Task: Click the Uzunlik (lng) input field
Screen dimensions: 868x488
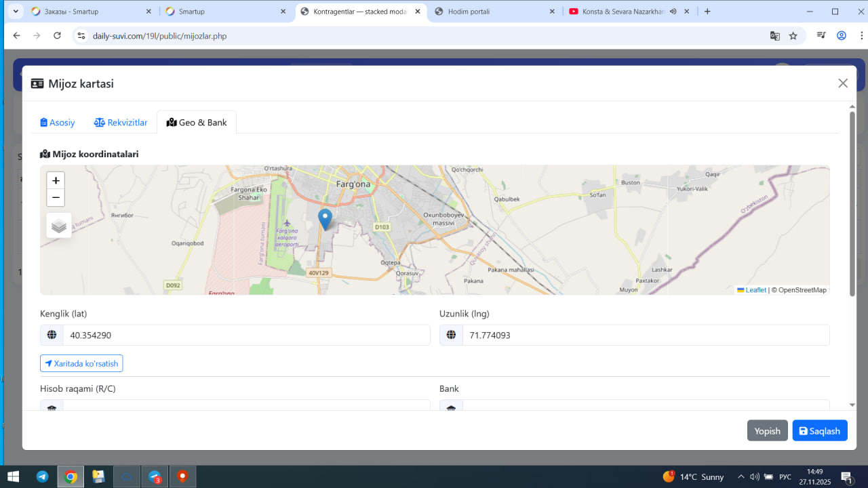Action: (x=645, y=335)
